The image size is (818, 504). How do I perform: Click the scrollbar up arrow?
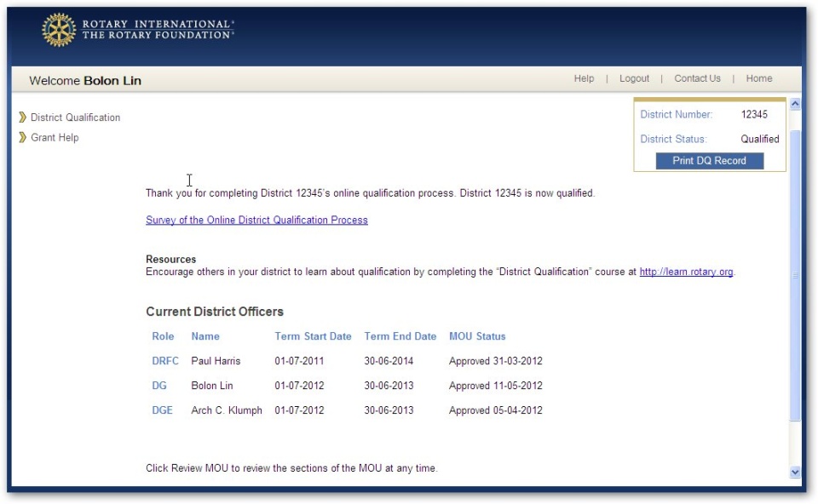795,104
